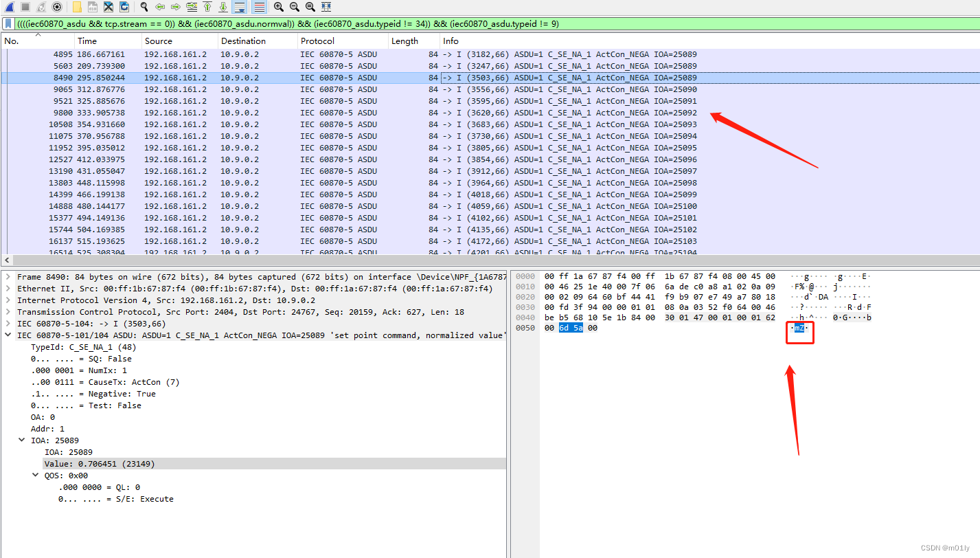The height and width of the screenshot is (558, 980).
Task: Expand Internet Protocol Version 4 layer
Action: pos(8,300)
